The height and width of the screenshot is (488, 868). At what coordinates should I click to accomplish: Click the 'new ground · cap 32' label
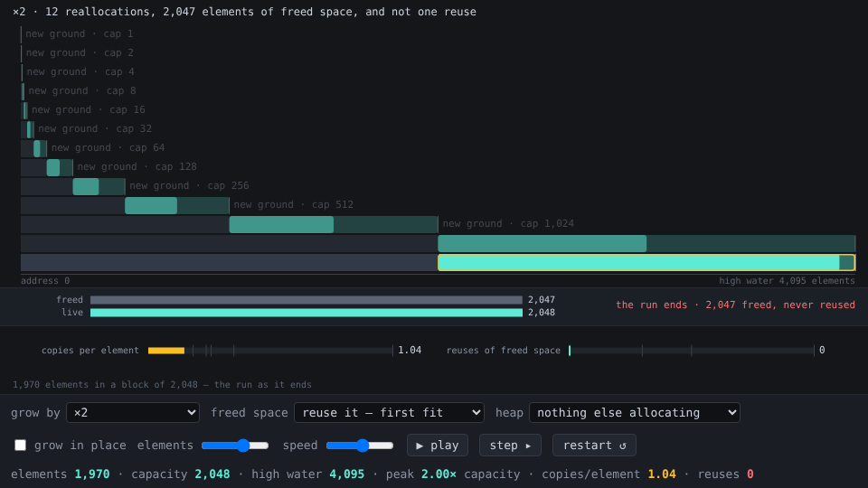(95, 129)
